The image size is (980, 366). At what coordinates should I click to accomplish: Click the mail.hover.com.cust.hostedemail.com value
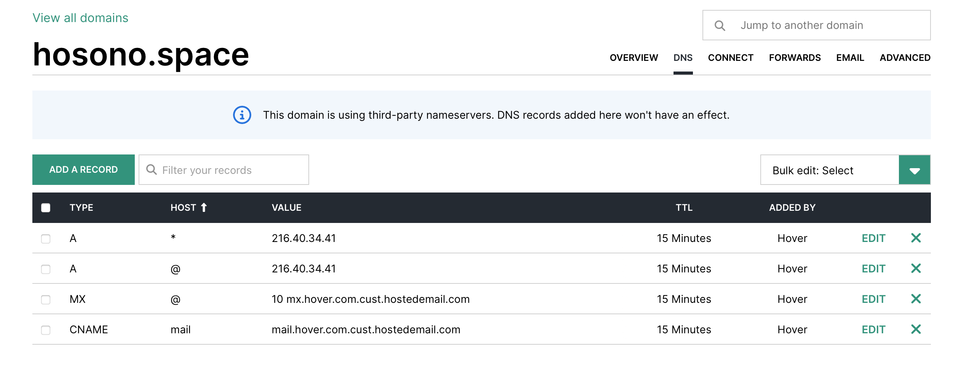tap(366, 329)
